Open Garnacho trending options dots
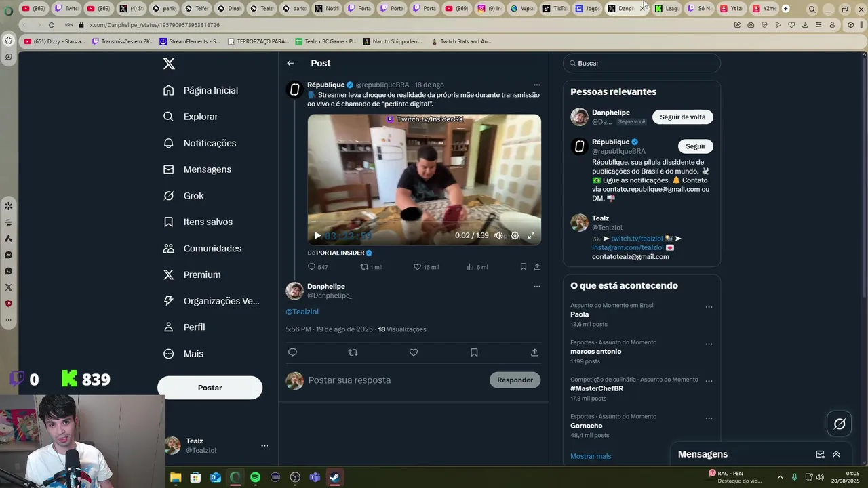Viewport: 868px width, 488px height. click(709, 418)
